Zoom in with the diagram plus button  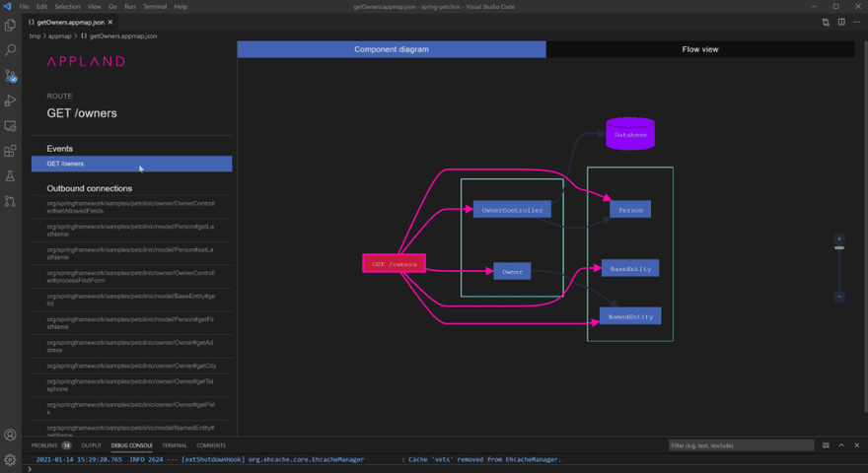[839, 239]
